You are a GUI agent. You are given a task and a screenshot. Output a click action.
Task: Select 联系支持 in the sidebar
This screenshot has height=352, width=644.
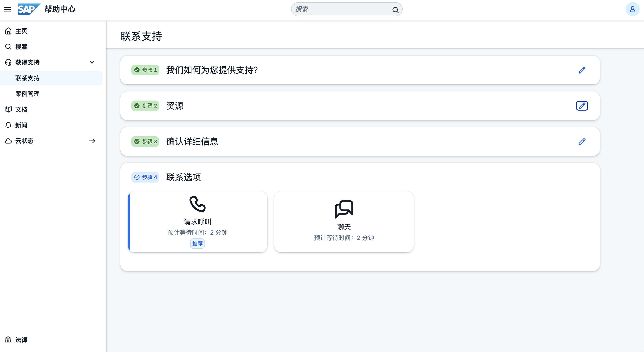[x=27, y=78]
